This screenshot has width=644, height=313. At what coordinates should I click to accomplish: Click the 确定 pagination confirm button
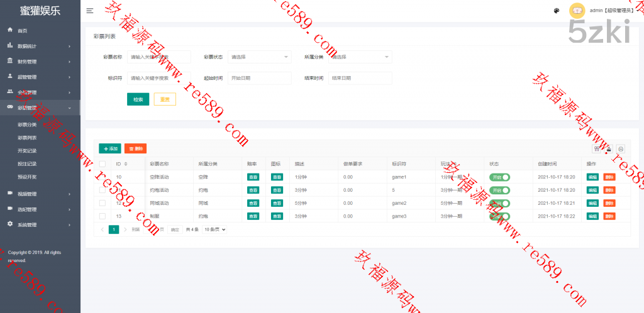pos(175,229)
